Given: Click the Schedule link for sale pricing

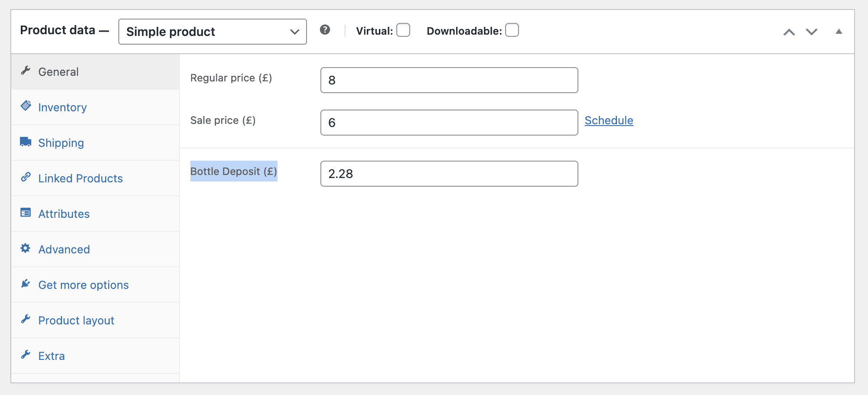Looking at the screenshot, I should click(609, 120).
